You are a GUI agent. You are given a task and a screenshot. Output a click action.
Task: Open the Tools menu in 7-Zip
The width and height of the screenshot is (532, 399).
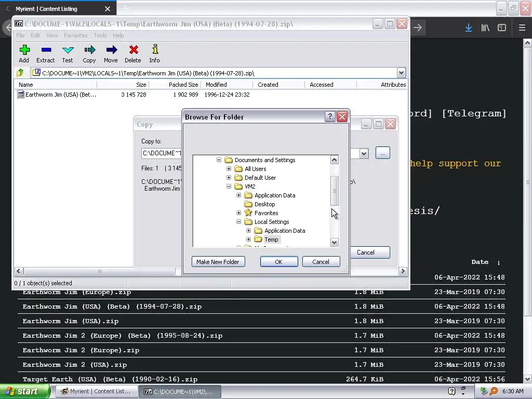100,35
